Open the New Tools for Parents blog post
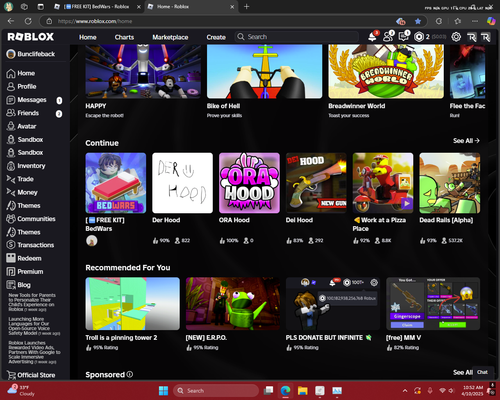The height and width of the screenshot is (400, 500). 32,302
